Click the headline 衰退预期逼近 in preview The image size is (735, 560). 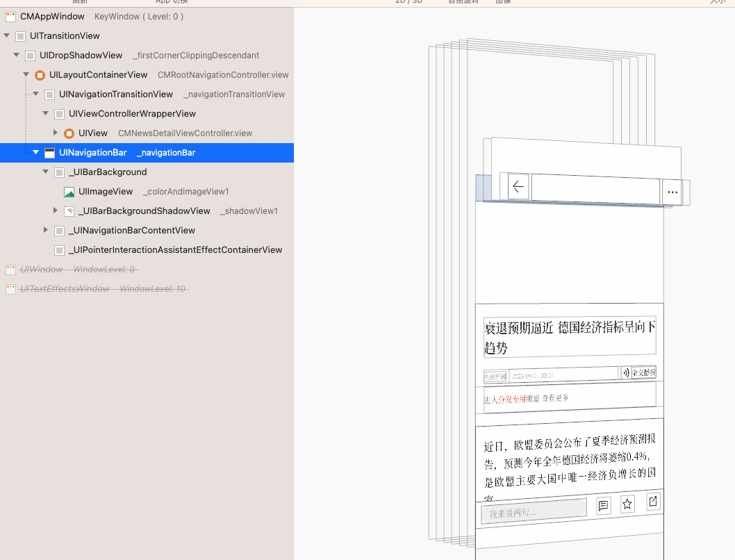coord(518,328)
